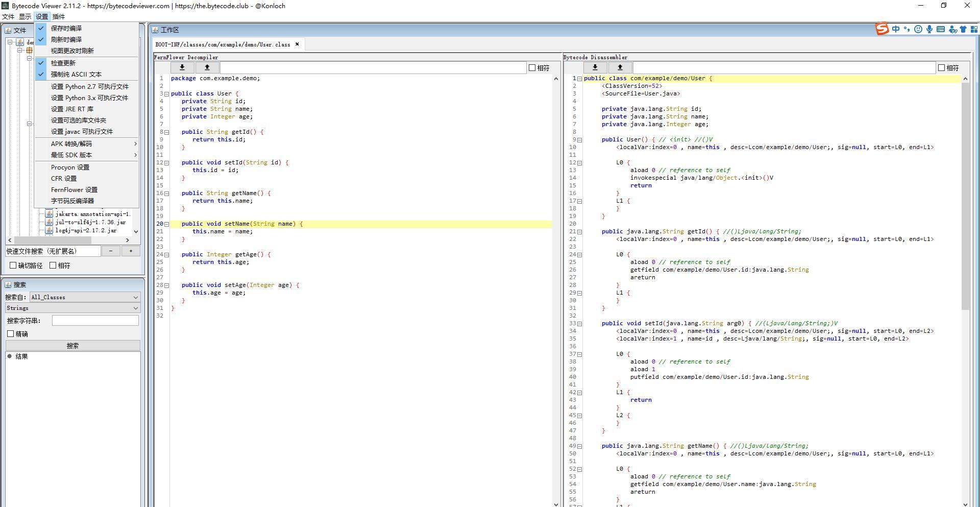The height and width of the screenshot is (507, 980).
Task: Select 设置 javac 可执行文件 menu item
Action: point(87,132)
